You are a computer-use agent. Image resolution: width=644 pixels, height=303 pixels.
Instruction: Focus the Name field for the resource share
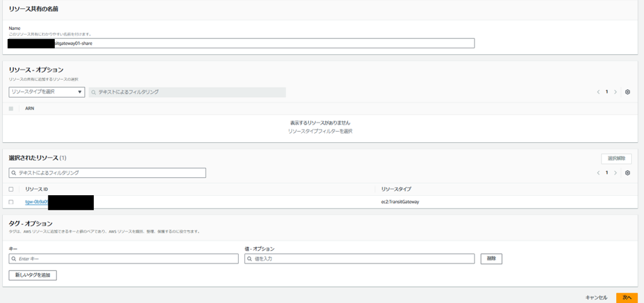[x=262, y=43]
